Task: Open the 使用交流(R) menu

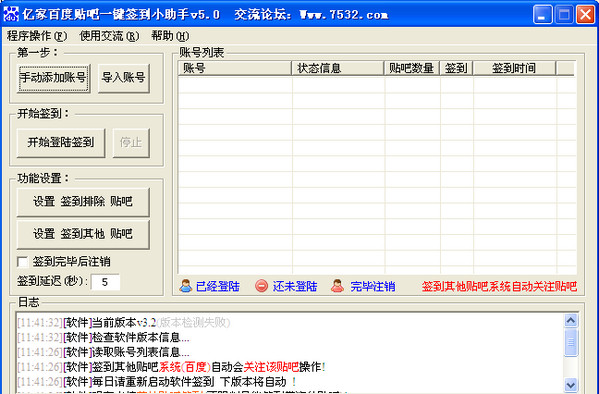Action: [x=109, y=36]
